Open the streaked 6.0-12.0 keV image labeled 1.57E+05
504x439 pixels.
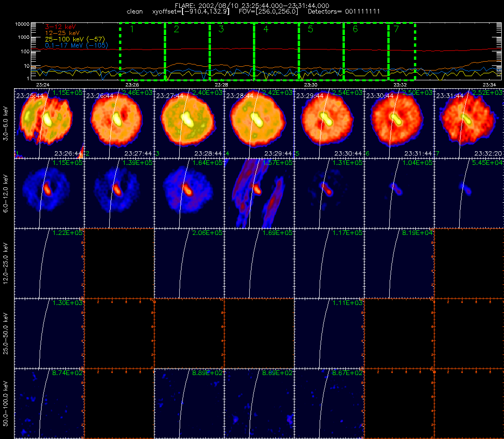click(259, 194)
